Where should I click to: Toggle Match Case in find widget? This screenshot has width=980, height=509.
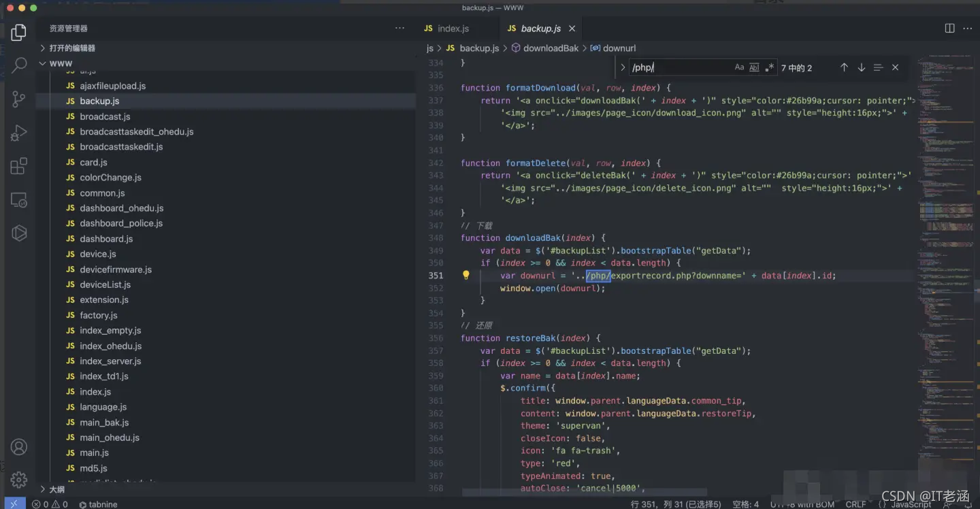coord(739,67)
